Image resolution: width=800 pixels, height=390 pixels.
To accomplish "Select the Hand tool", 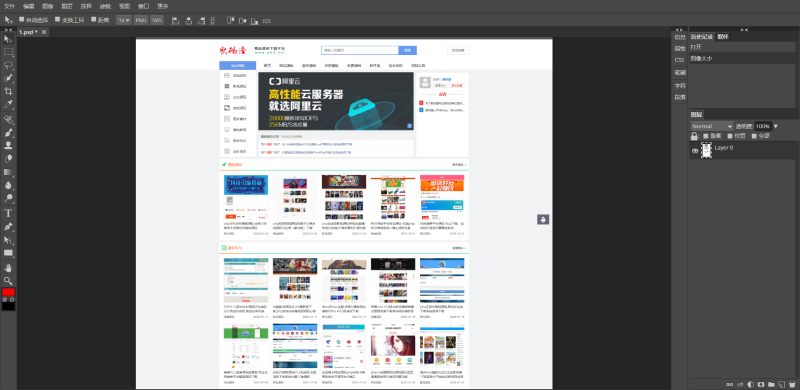I will (8, 267).
